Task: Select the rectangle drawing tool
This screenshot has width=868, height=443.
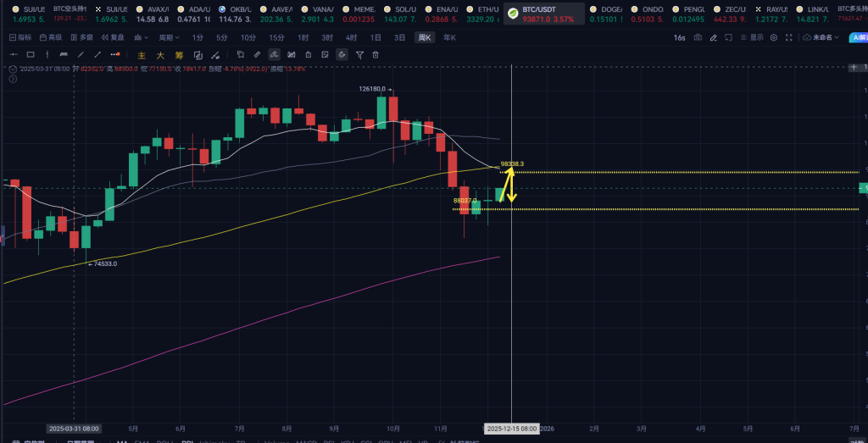Action: click(30, 54)
